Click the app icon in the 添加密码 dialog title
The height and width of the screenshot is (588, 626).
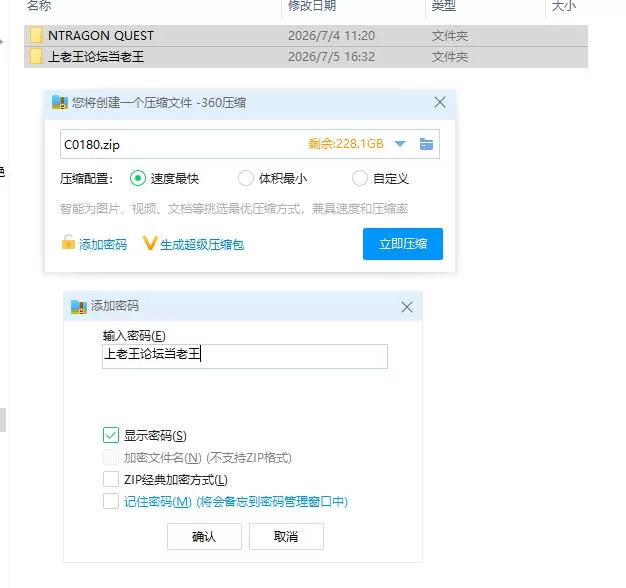[x=79, y=306]
